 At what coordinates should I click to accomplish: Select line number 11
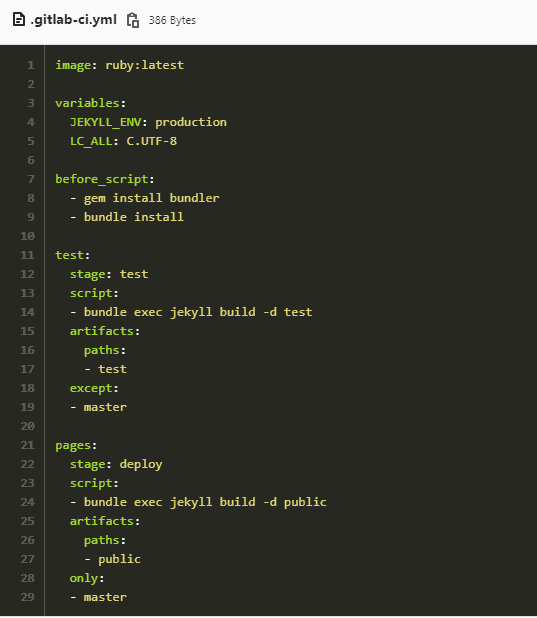pyautogui.click(x=28, y=255)
